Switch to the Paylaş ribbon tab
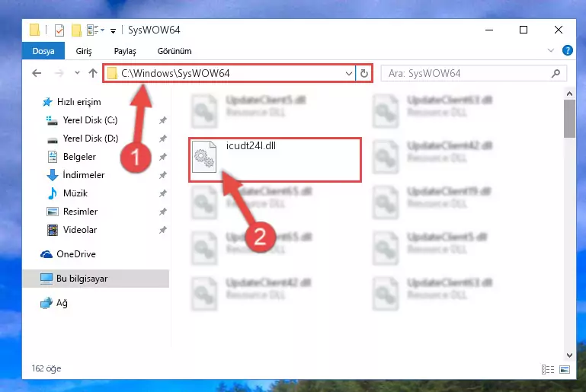This screenshot has height=392, width=586. (x=125, y=51)
